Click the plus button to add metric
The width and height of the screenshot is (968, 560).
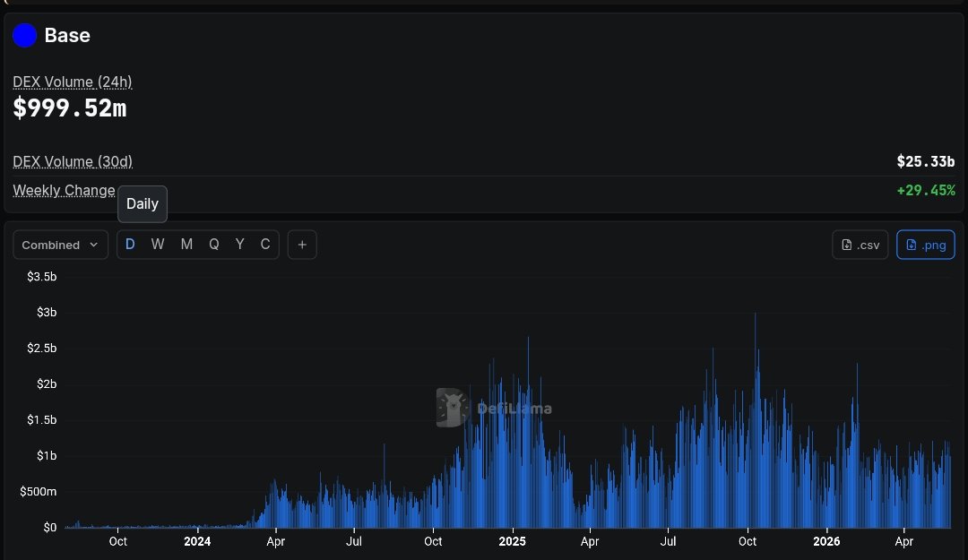click(302, 245)
